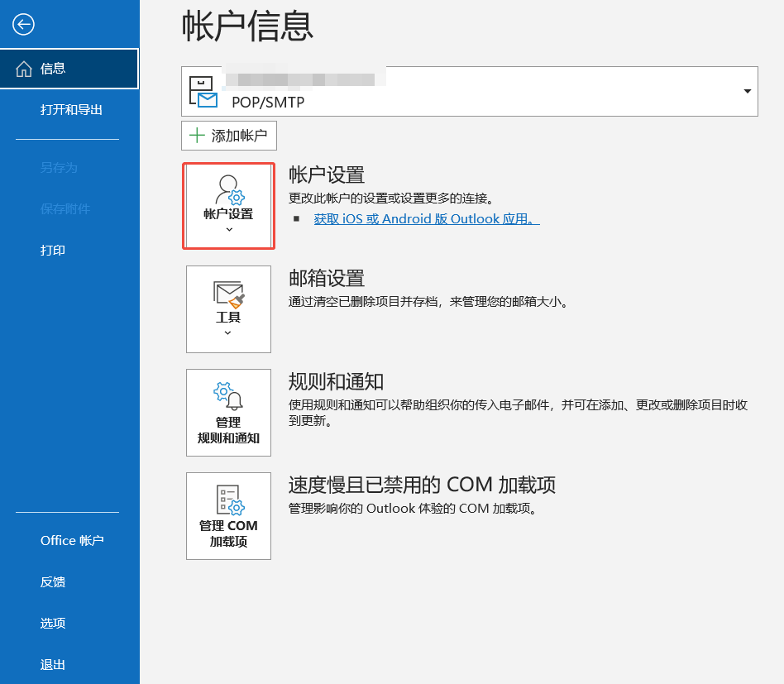
Task: Click the POP/SMTP account type text
Action: pyautogui.click(x=268, y=103)
